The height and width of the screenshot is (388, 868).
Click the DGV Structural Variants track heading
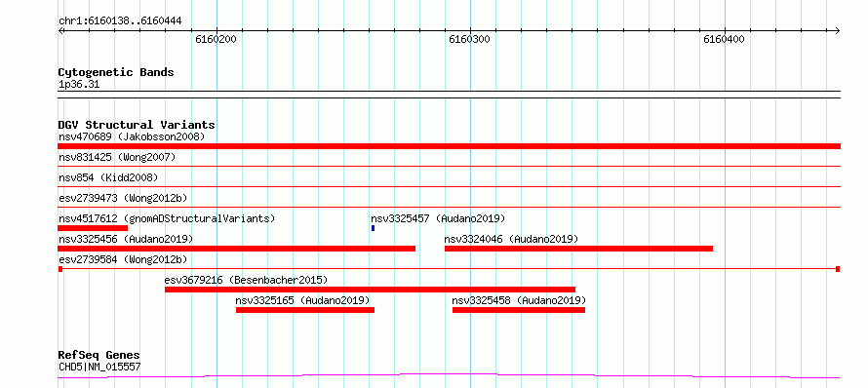[x=137, y=125]
